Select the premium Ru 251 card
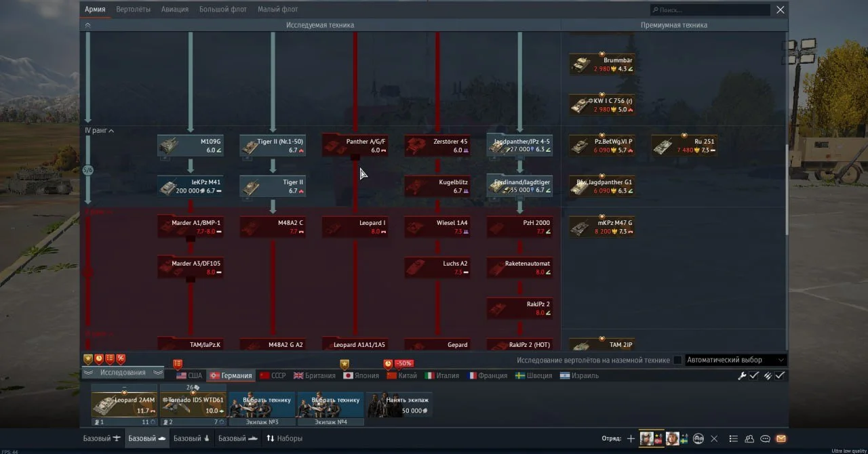This screenshot has width=868, height=454. click(x=685, y=145)
